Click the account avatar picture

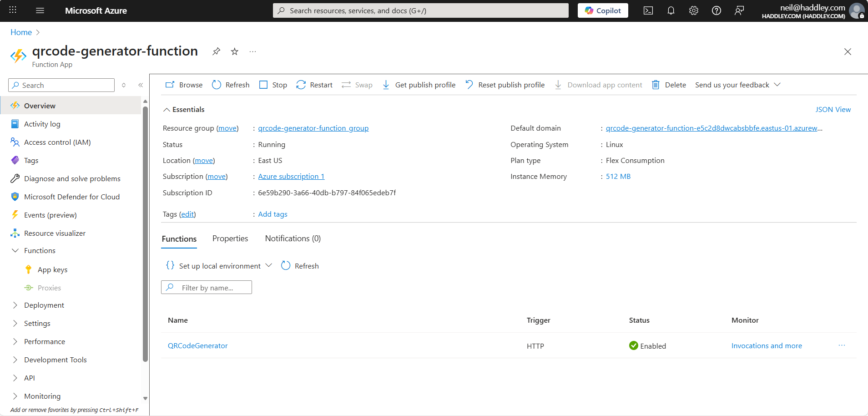point(857,10)
